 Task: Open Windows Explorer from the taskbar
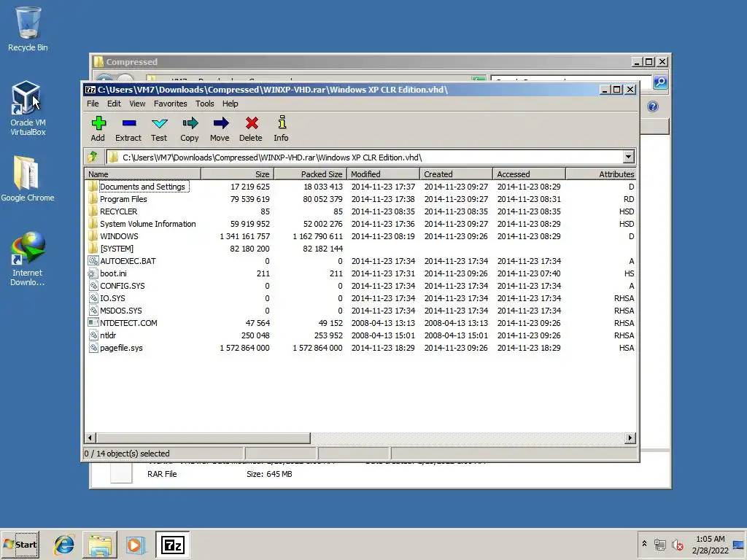pos(99,545)
